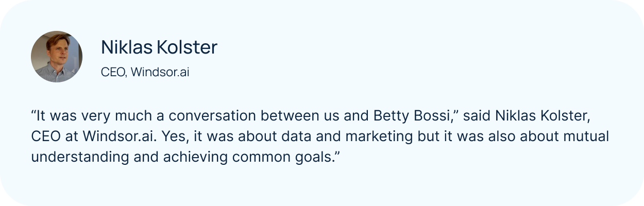Image resolution: width=644 pixels, height=206 pixels.
Task: Click Niklas Kolster's circular profile photo
Action: pos(57,57)
